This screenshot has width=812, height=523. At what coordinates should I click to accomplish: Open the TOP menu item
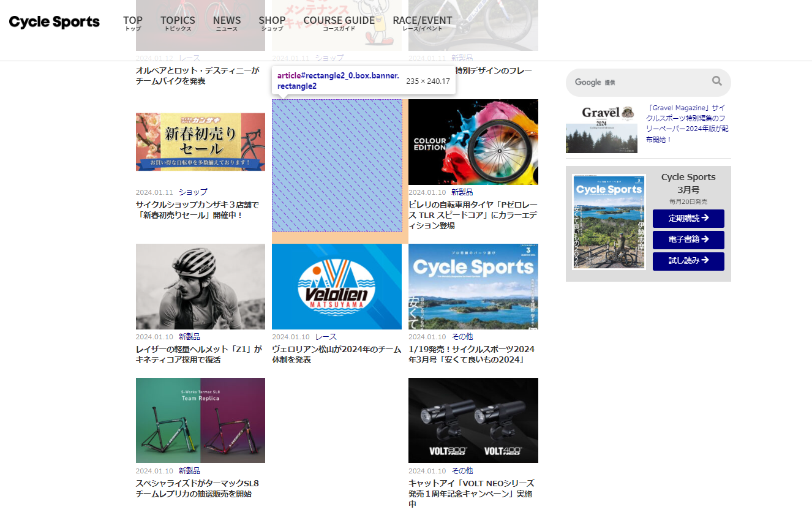pos(132,24)
